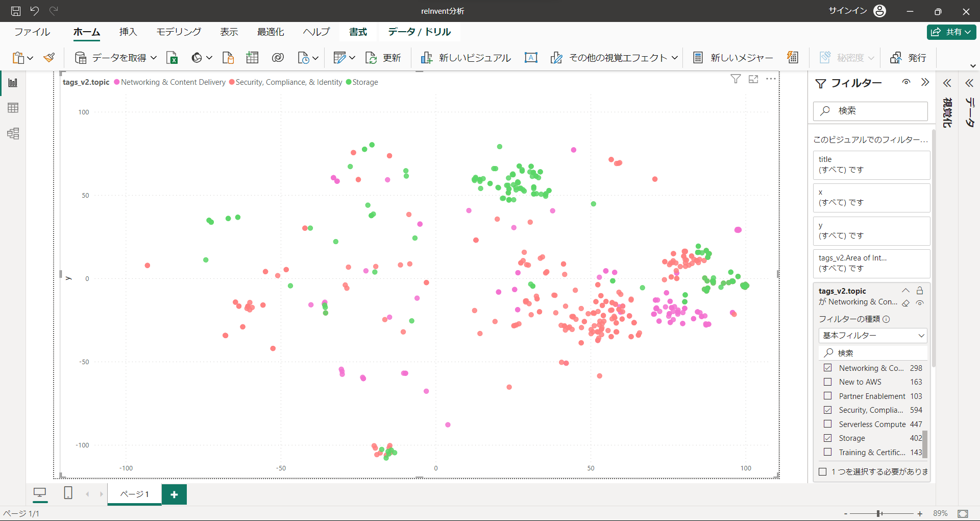Check the New to AWS filter option
This screenshot has width=980, height=521.
[x=828, y=382]
